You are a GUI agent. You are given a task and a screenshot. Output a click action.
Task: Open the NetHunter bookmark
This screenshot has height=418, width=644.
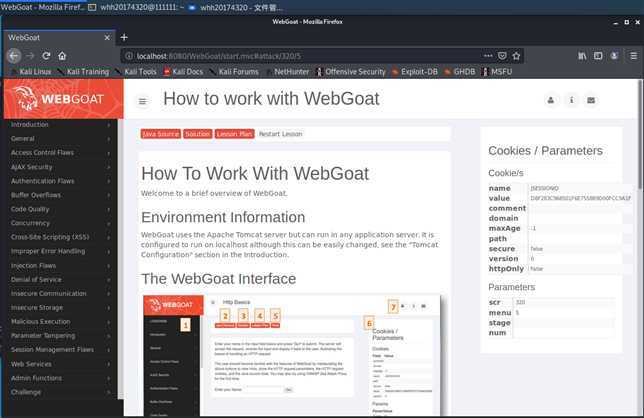288,71
